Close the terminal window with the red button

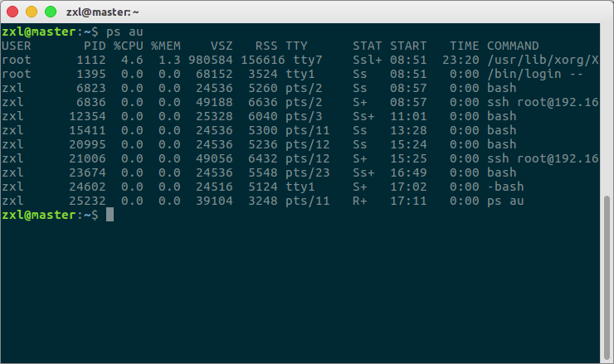pyautogui.click(x=12, y=12)
